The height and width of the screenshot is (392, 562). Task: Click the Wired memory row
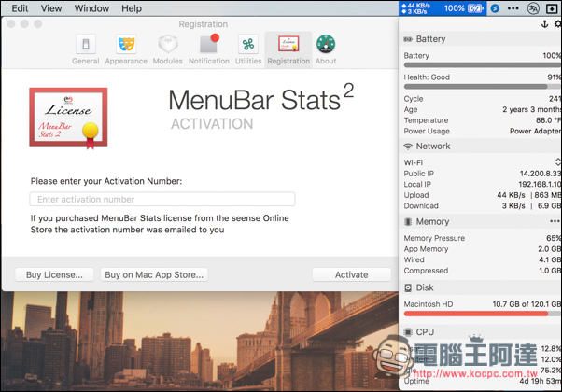coord(483,259)
